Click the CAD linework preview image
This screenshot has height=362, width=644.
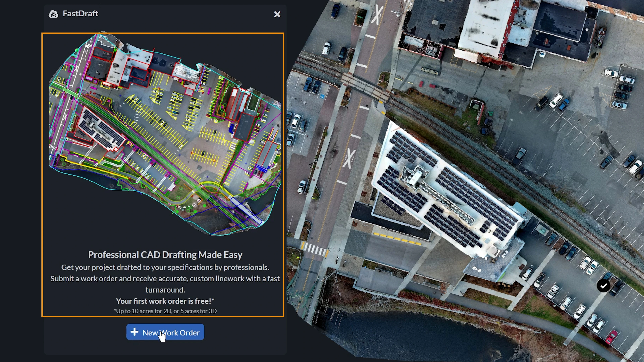click(x=165, y=135)
